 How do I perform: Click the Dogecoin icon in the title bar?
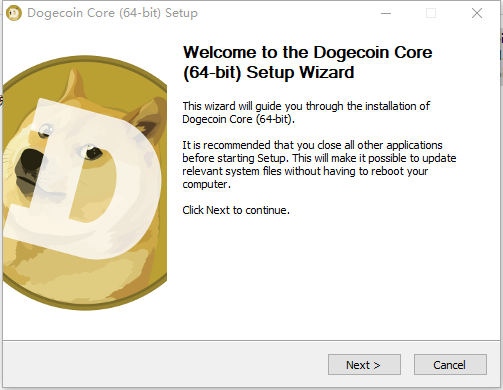[x=14, y=13]
